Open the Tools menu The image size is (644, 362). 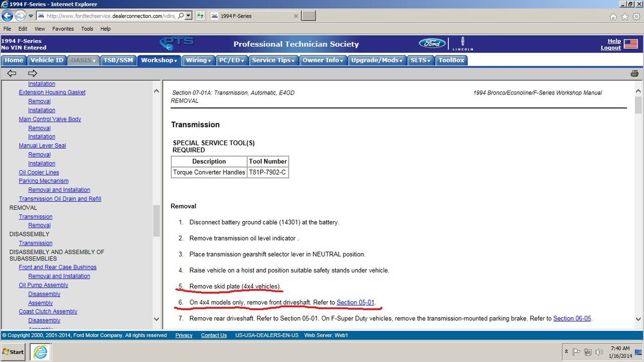[x=87, y=29]
